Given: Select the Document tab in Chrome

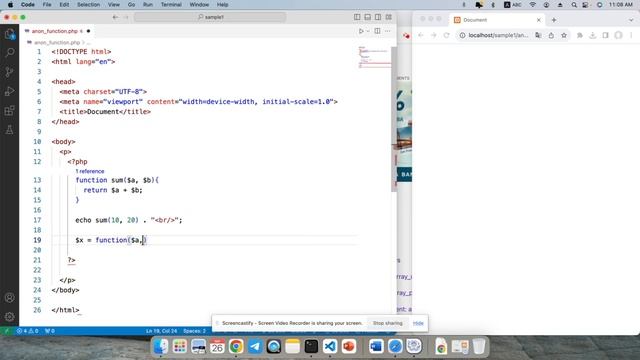Looking at the screenshot, I should point(497,20).
